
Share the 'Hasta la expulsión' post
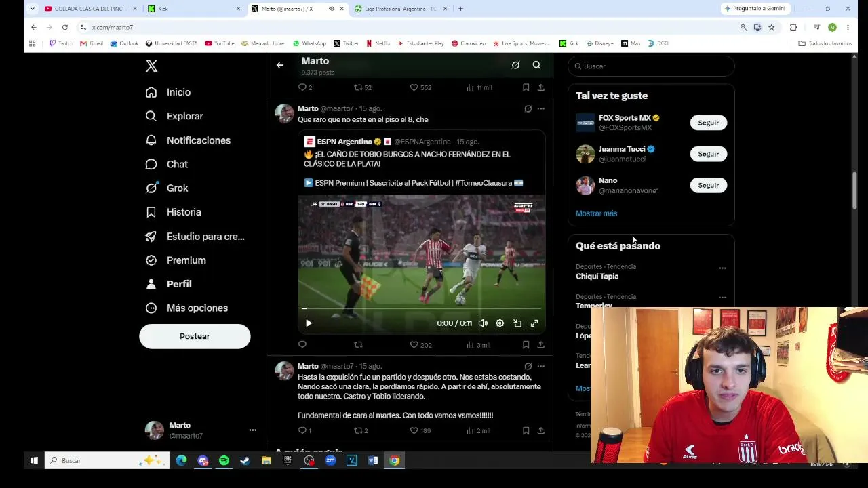click(540, 430)
